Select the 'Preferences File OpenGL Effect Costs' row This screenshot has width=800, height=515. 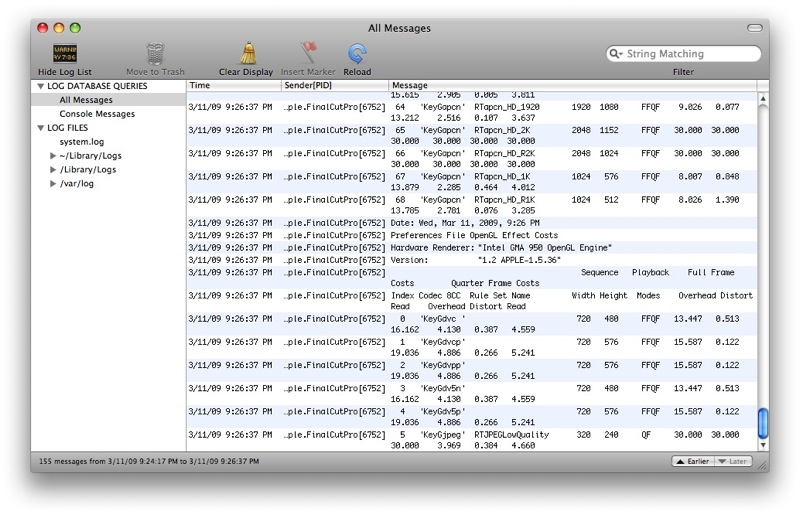point(472,235)
